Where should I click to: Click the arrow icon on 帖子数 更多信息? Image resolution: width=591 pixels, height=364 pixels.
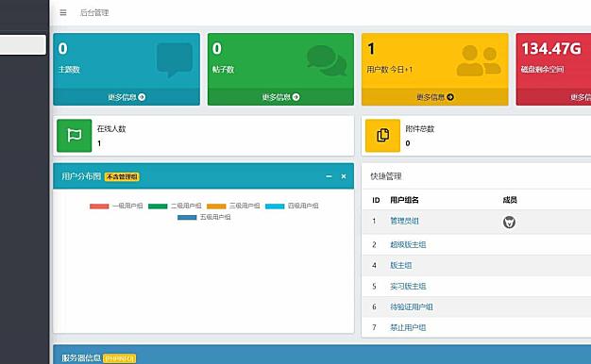[x=296, y=97]
